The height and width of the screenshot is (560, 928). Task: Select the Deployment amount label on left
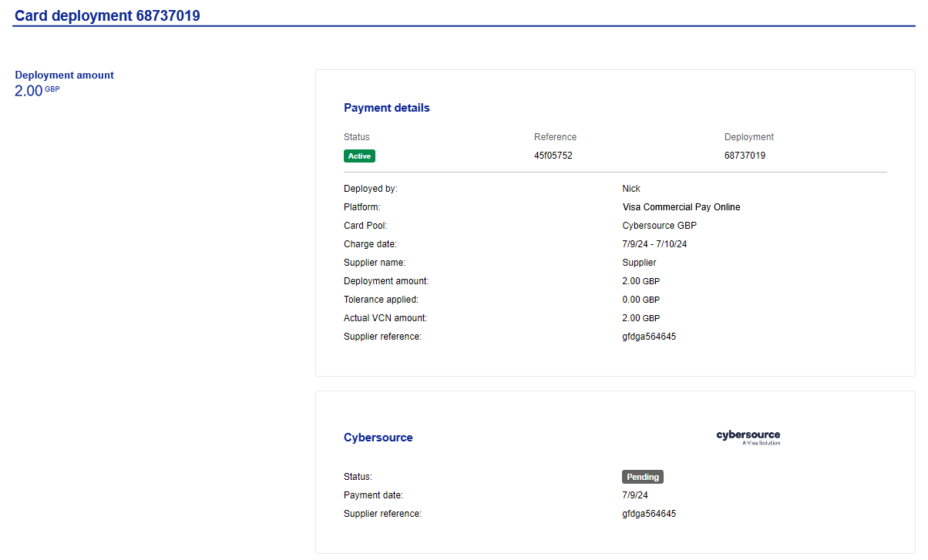click(x=65, y=75)
